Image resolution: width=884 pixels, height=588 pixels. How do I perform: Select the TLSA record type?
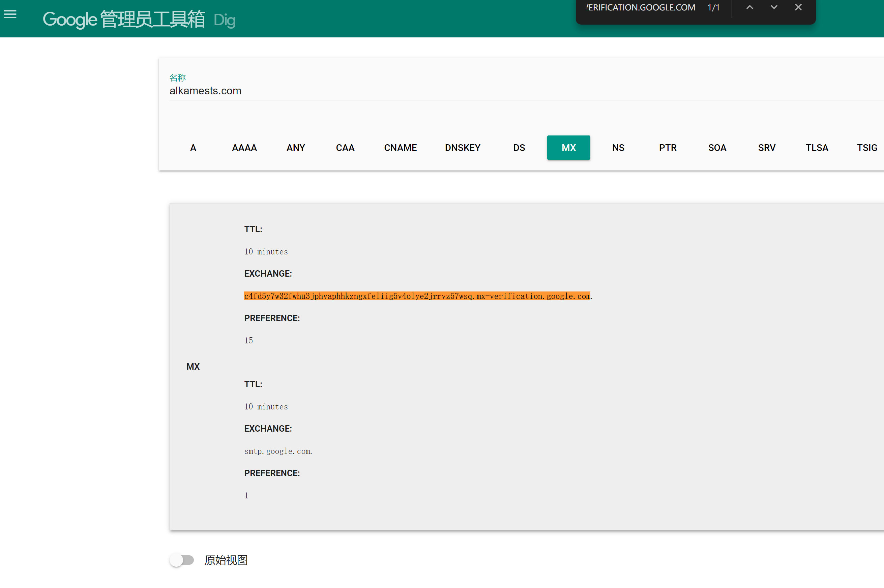[x=817, y=148]
